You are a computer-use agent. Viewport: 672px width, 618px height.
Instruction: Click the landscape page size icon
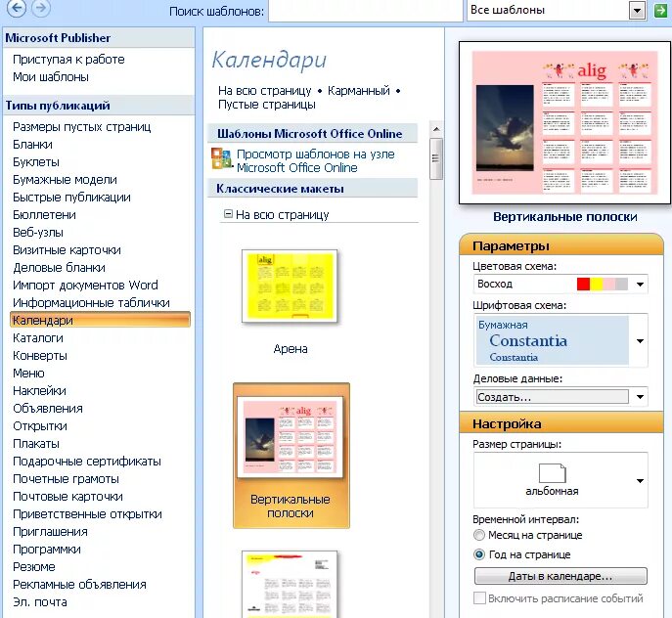point(552,473)
